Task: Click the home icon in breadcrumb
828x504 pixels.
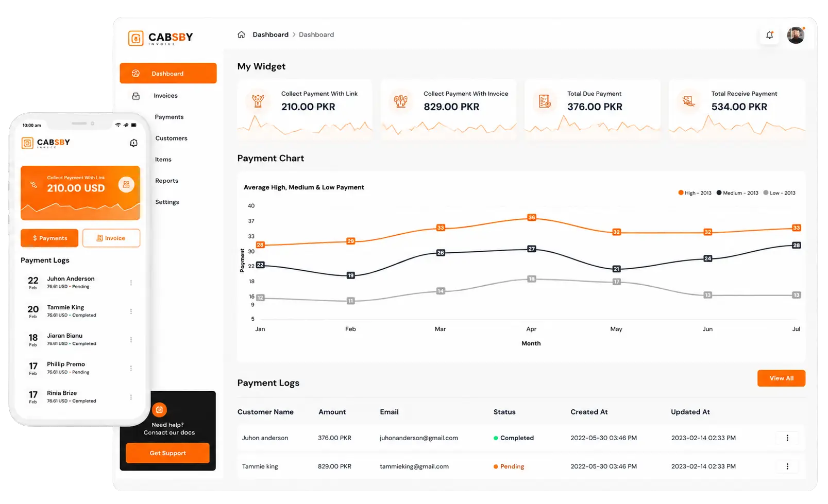Action: tap(241, 34)
